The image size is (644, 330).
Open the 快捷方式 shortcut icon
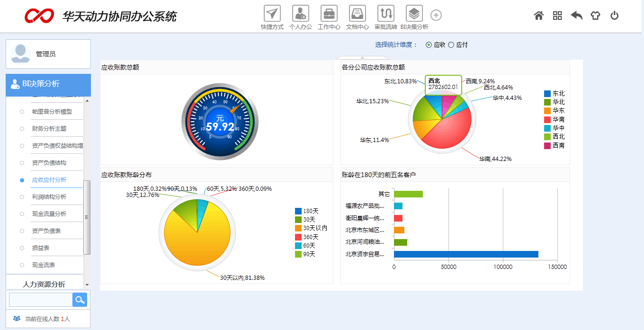(272, 13)
